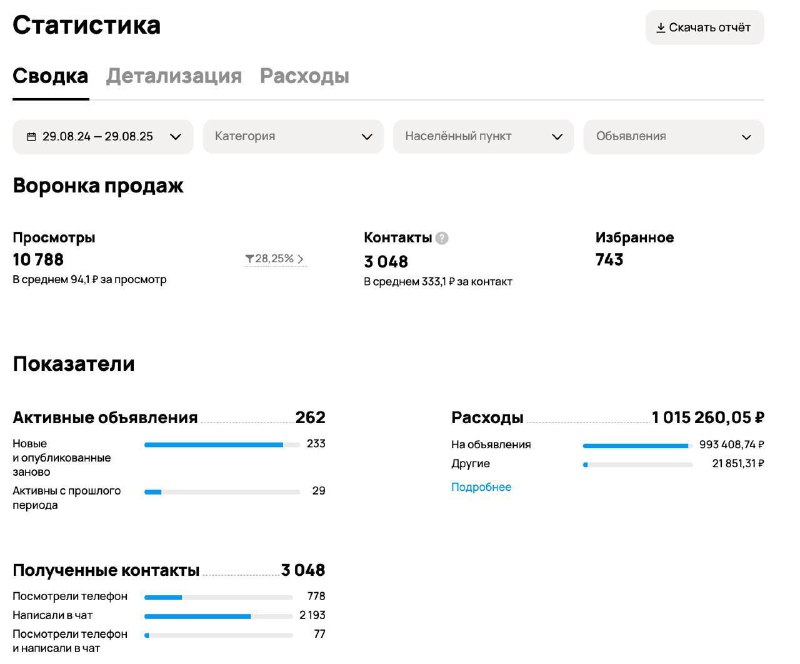This screenshot has height=664, width=800.
Task: Click the 28,25% conversion link
Action: [275, 259]
